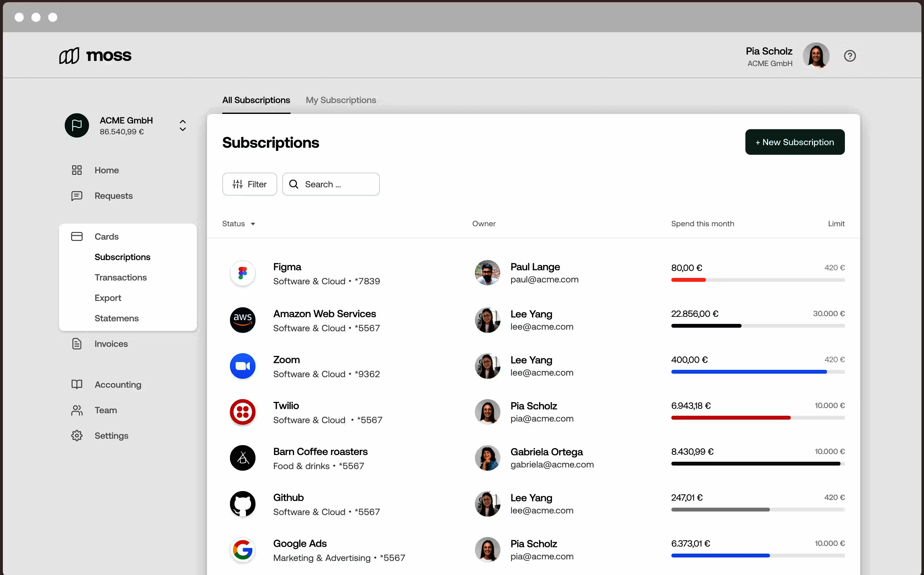
Task: Click the New Subscription button
Action: click(795, 142)
